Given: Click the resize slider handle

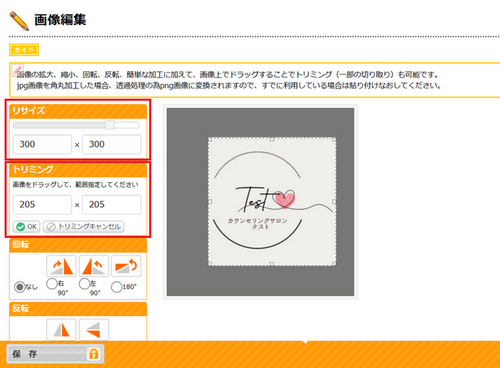Looking at the screenshot, I should click(110, 125).
